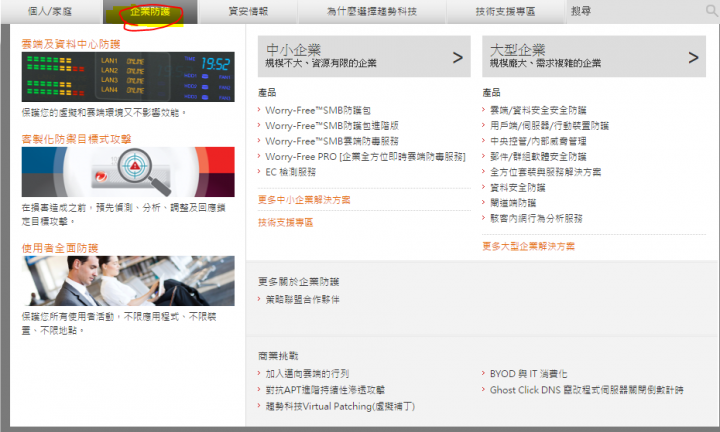Open 閘道端防護 link
The height and width of the screenshot is (432, 720).
[x=513, y=202]
